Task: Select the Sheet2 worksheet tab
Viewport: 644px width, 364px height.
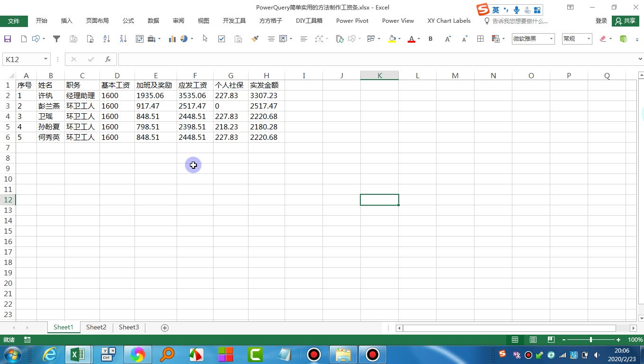Action: (x=96, y=327)
